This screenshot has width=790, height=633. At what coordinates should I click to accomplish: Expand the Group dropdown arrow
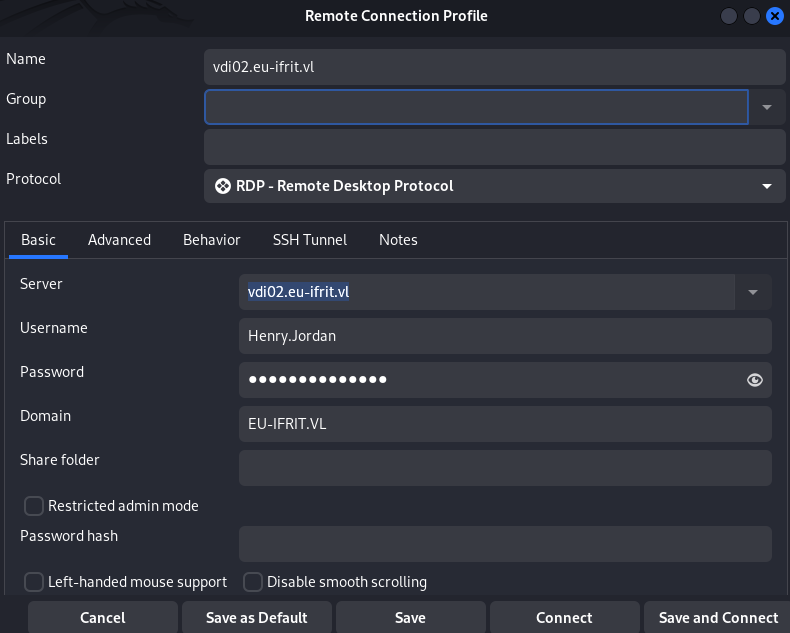click(767, 107)
